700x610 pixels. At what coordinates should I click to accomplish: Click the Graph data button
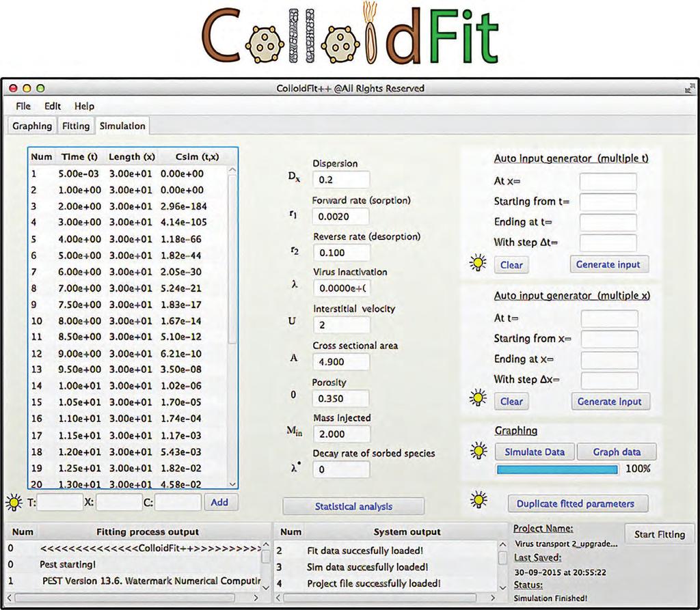tap(617, 452)
